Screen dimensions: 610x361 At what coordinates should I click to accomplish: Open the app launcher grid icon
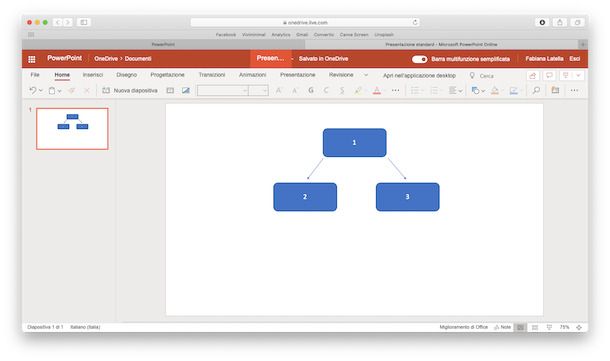coord(32,59)
